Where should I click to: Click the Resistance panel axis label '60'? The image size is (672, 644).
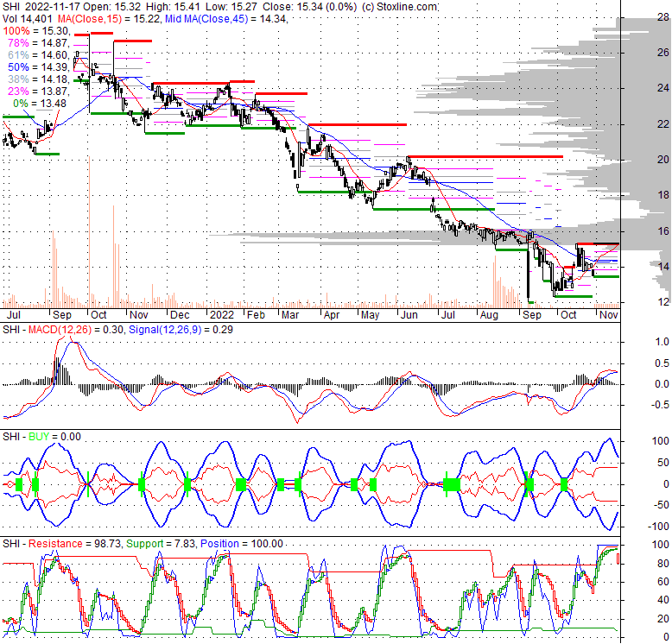tap(663, 582)
